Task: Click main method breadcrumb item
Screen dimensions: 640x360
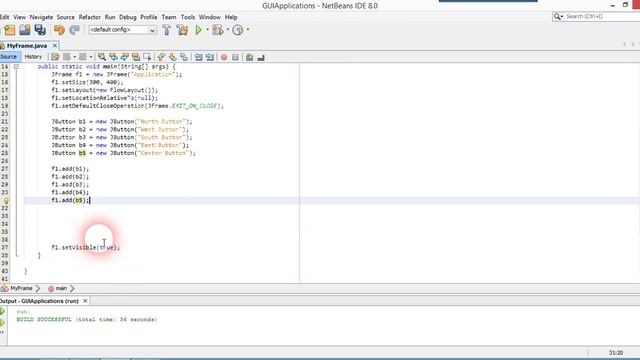Action: coord(57,288)
